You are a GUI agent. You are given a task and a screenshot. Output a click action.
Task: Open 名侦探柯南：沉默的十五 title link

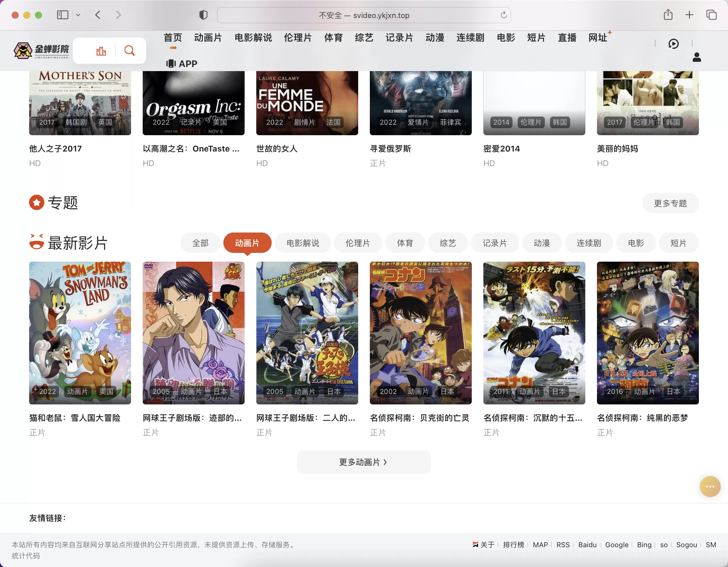(x=533, y=418)
